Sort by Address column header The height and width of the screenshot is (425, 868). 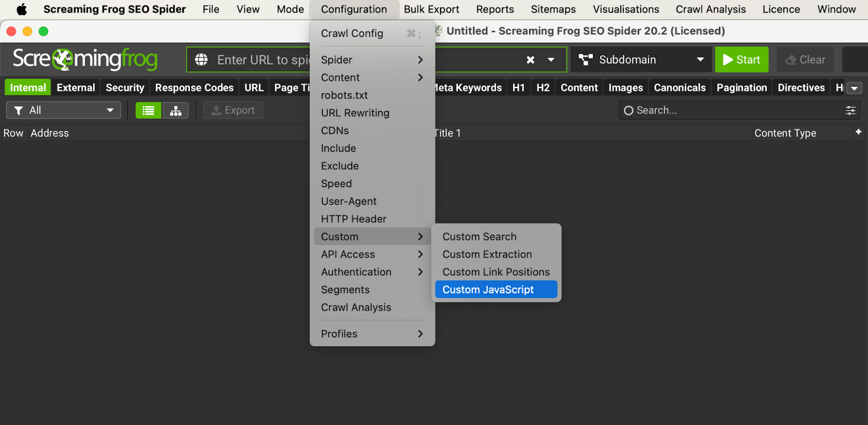click(49, 133)
